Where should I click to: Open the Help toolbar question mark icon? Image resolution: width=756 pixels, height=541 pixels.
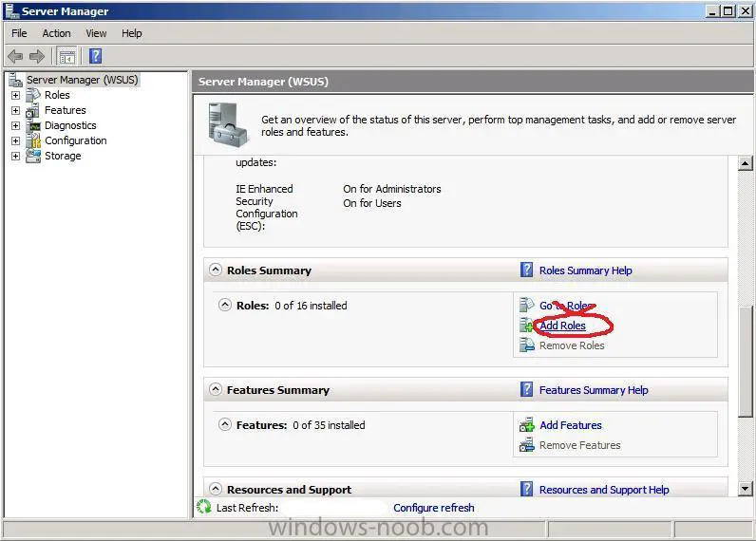[x=96, y=56]
